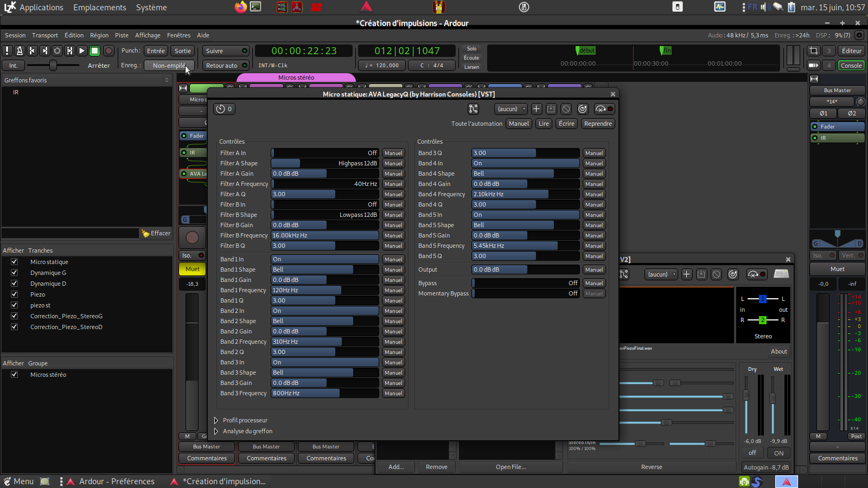The height and width of the screenshot is (488, 868).
Task: Save the preset in the IR plugin window
Action: coord(701,274)
